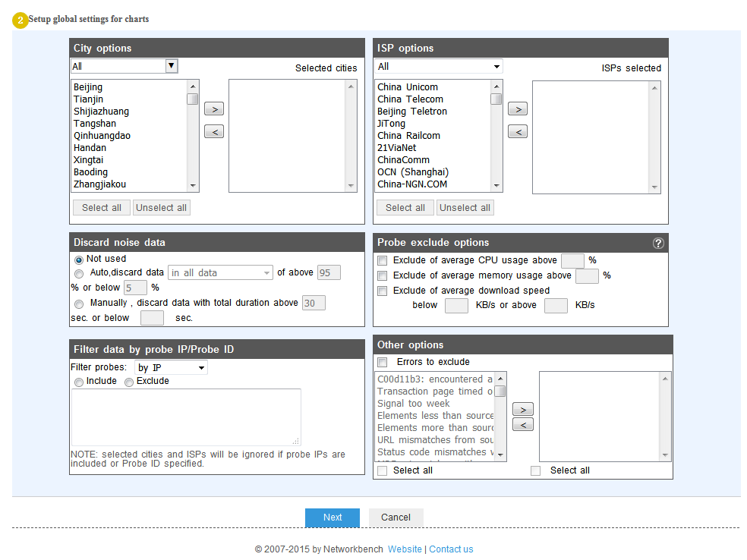The width and height of the screenshot is (747, 560).
Task: Select China Telecom in the ISP list
Action: [x=410, y=99]
